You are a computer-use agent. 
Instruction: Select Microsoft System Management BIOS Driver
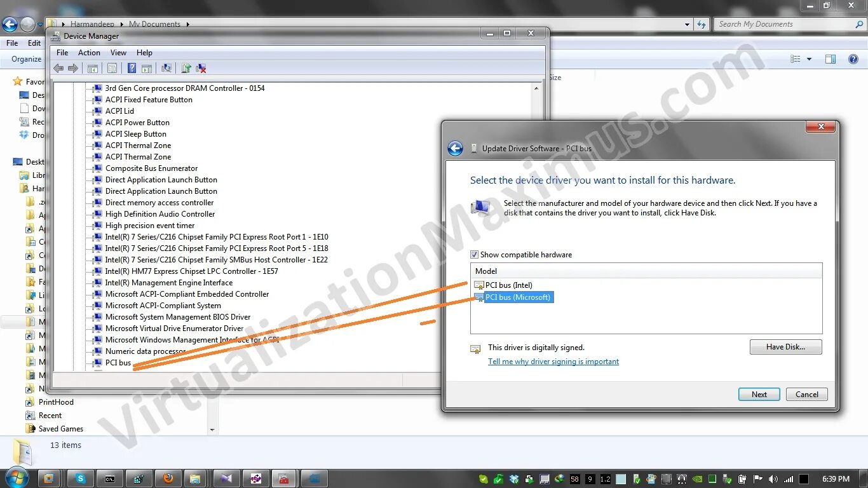click(178, 317)
